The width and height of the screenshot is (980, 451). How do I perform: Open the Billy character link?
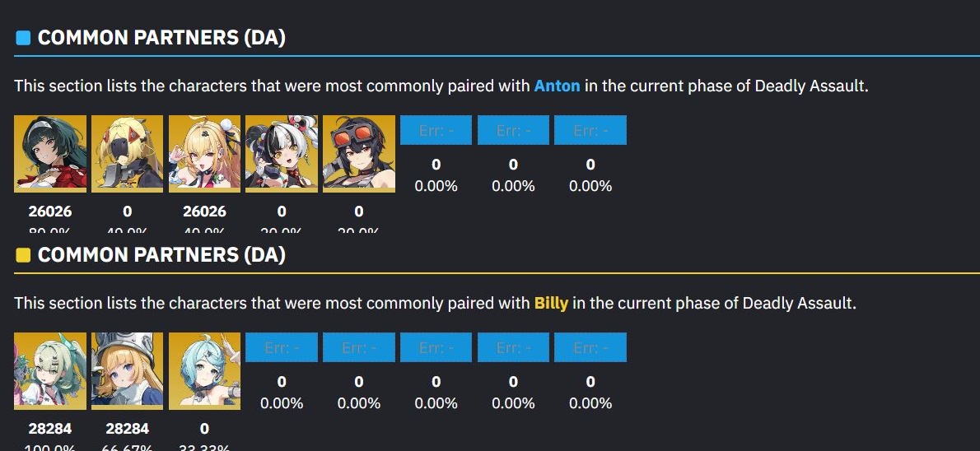coord(551,304)
